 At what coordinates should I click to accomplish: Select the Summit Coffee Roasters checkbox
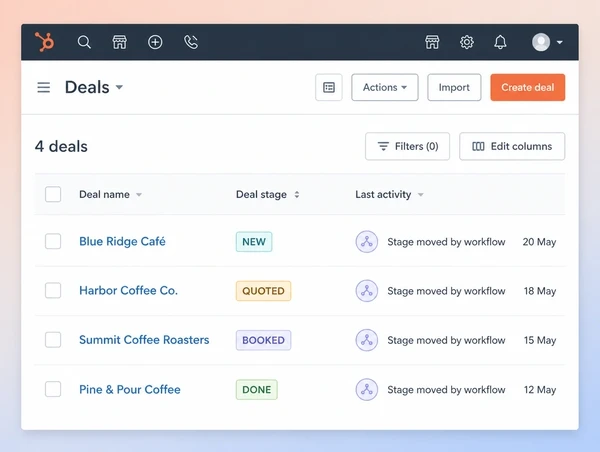pos(53,340)
